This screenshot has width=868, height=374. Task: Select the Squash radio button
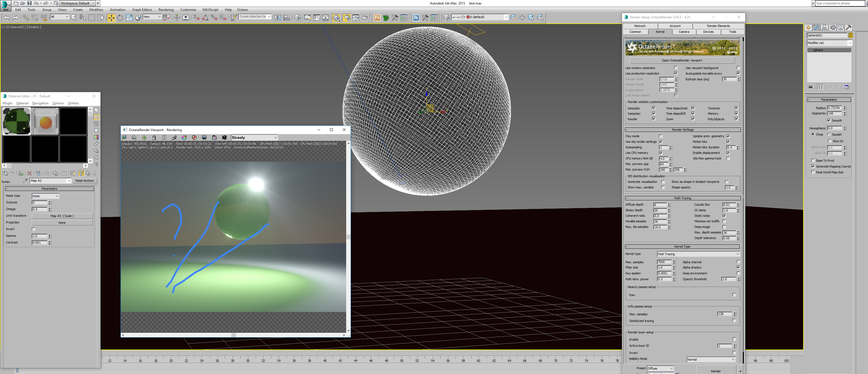click(x=829, y=134)
